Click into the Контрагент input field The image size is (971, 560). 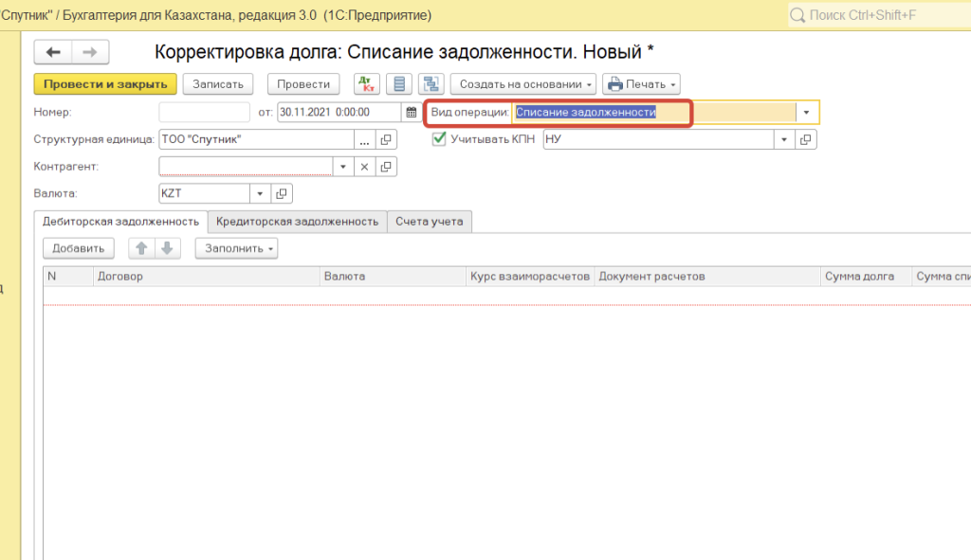(247, 167)
